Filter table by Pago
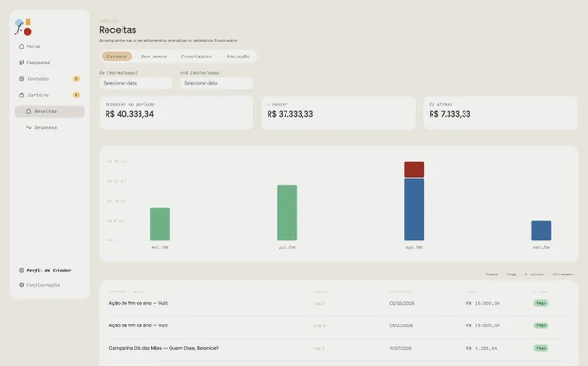The image size is (588, 366). pyautogui.click(x=512, y=274)
